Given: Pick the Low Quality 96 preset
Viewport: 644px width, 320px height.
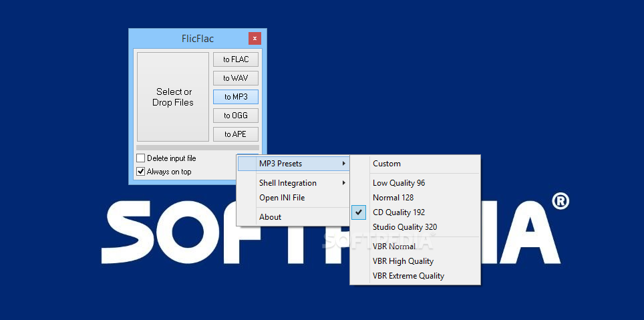Looking at the screenshot, I should click(416, 183).
